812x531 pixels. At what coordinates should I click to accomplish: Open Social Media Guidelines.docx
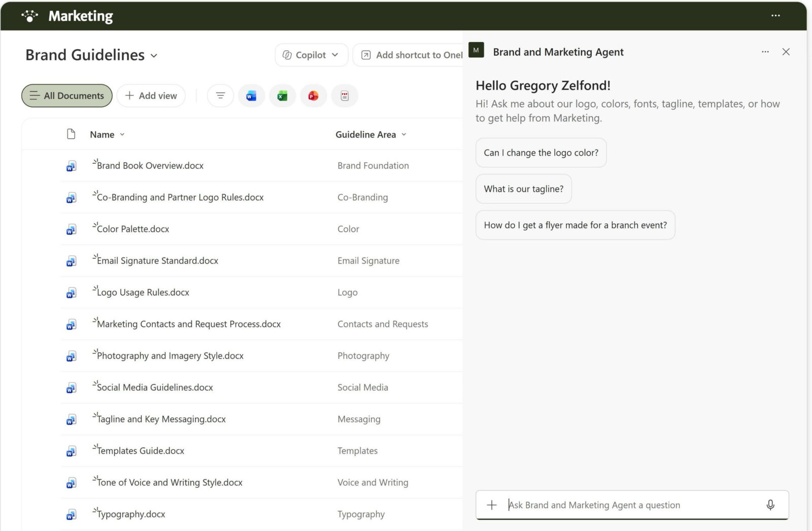[x=155, y=387]
